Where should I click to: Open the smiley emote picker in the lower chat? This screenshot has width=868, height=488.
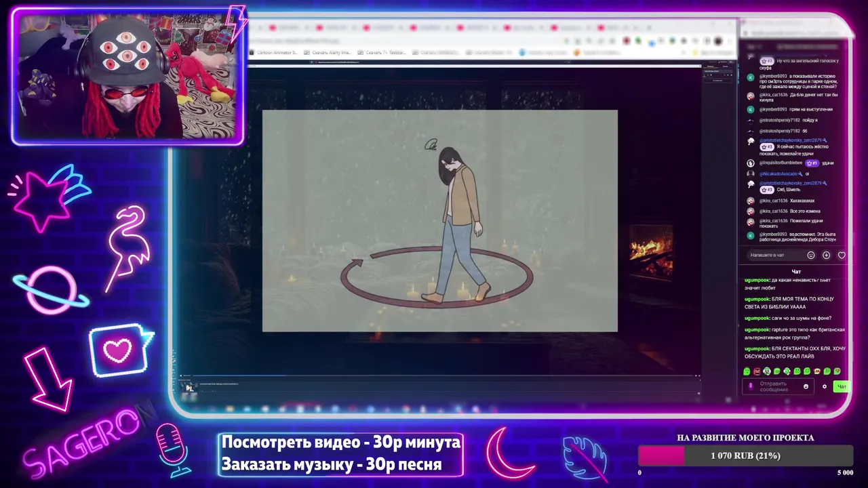tap(806, 386)
